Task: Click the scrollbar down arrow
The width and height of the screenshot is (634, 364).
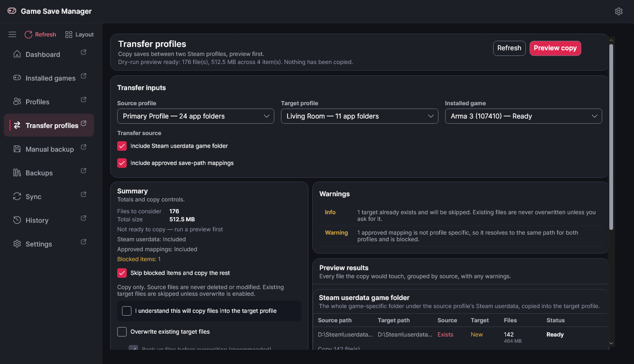Action: tap(611, 343)
